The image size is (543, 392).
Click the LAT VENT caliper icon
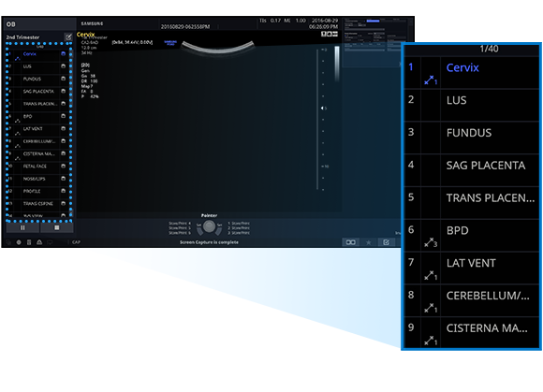pos(431,275)
